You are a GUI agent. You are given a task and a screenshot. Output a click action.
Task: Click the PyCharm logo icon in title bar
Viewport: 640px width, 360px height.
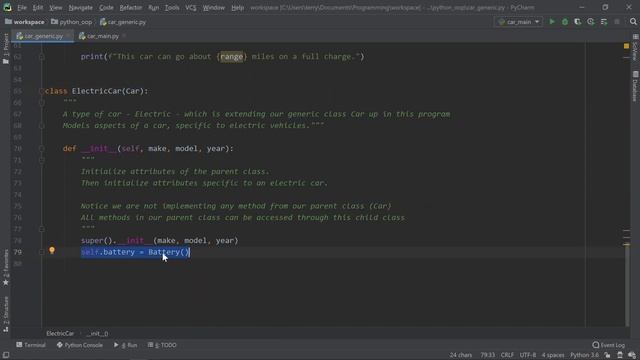coord(7,7)
